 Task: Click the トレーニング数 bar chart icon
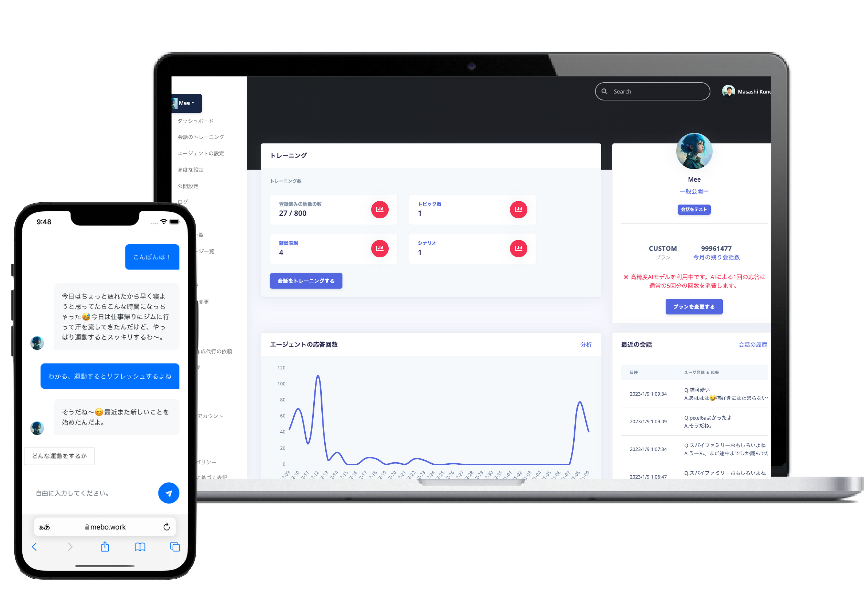(381, 209)
